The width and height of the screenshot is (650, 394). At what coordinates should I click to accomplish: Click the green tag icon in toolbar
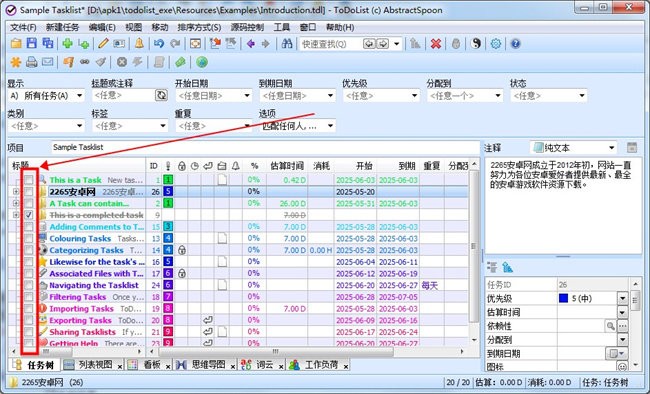[x=180, y=62]
